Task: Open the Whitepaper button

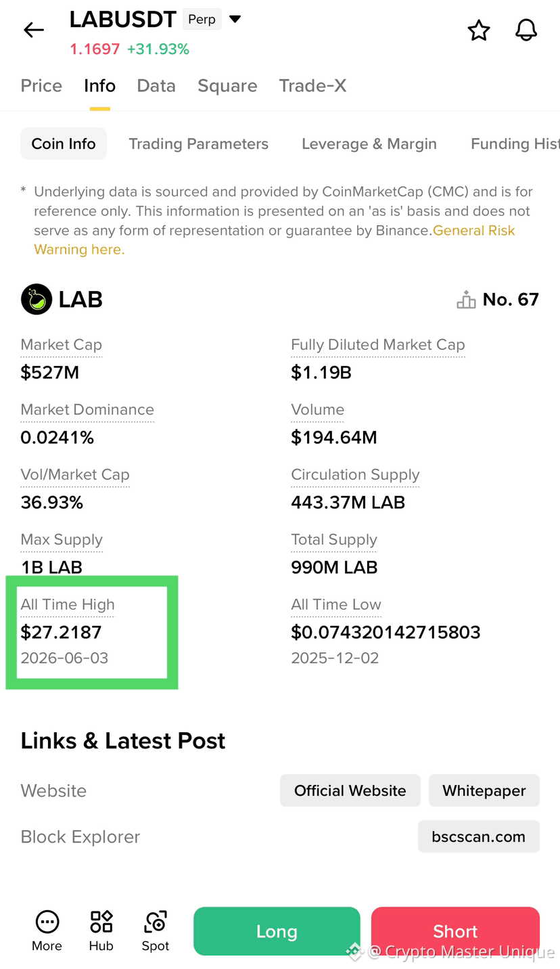Action: click(484, 790)
